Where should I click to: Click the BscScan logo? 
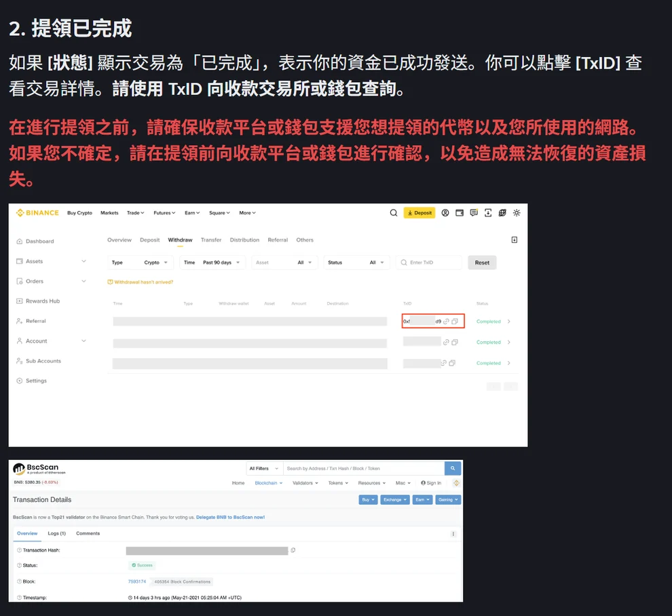(x=39, y=469)
